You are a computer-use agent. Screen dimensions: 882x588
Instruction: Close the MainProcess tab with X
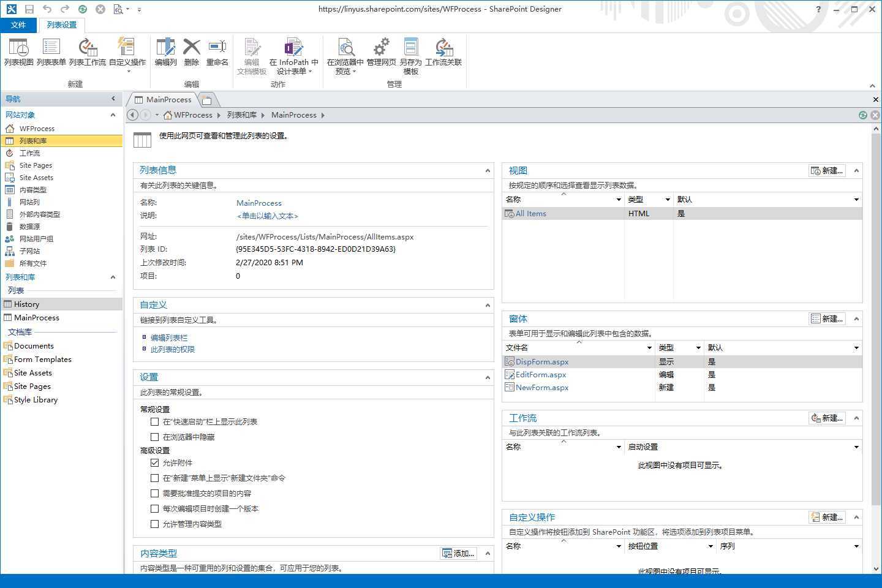875,99
